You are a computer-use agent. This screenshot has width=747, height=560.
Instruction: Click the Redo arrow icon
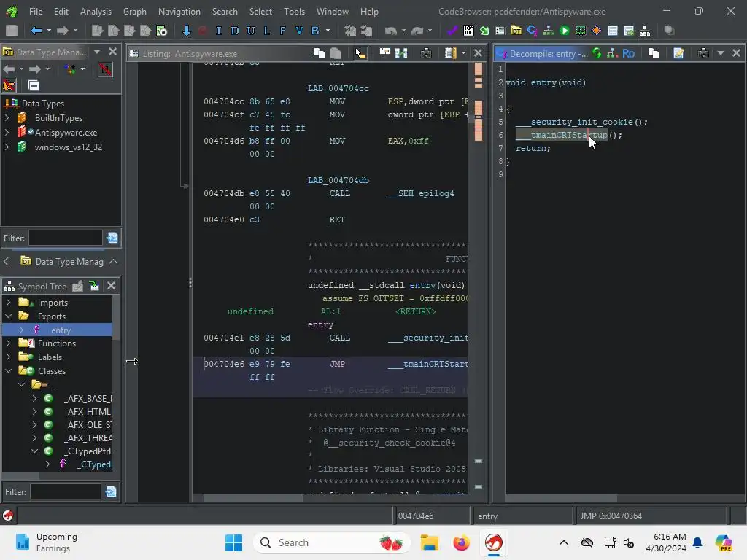(x=417, y=31)
